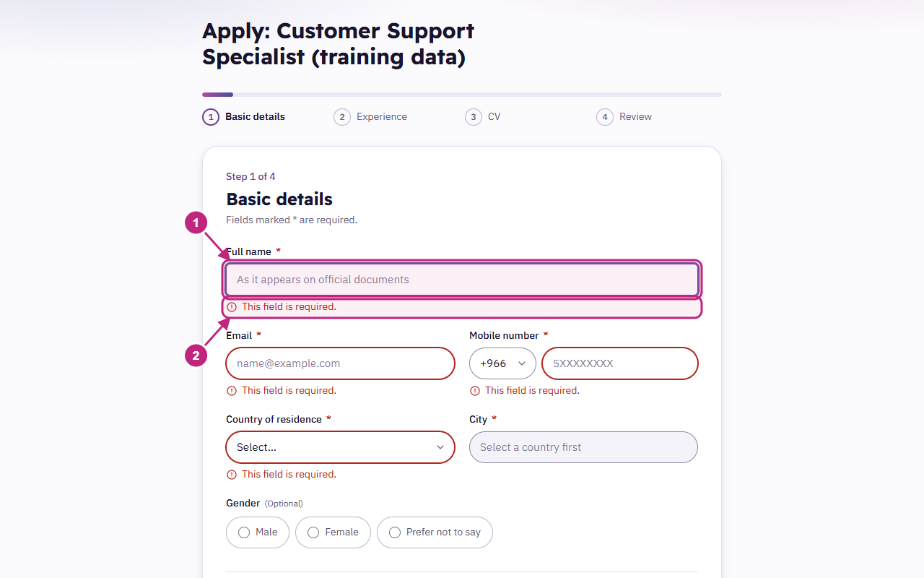Expand the Country of residence select
Image resolution: width=924 pixels, height=578 pixels.
coord(341,447)
